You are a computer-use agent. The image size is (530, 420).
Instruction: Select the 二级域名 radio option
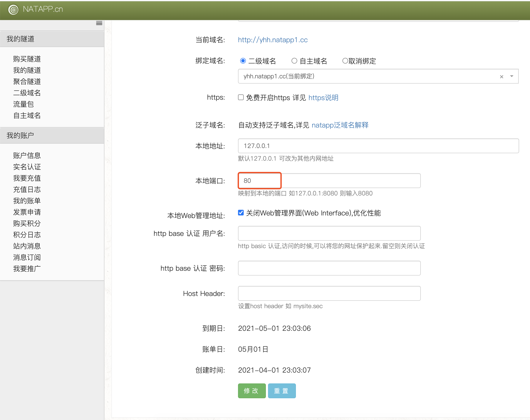(243, 61)
